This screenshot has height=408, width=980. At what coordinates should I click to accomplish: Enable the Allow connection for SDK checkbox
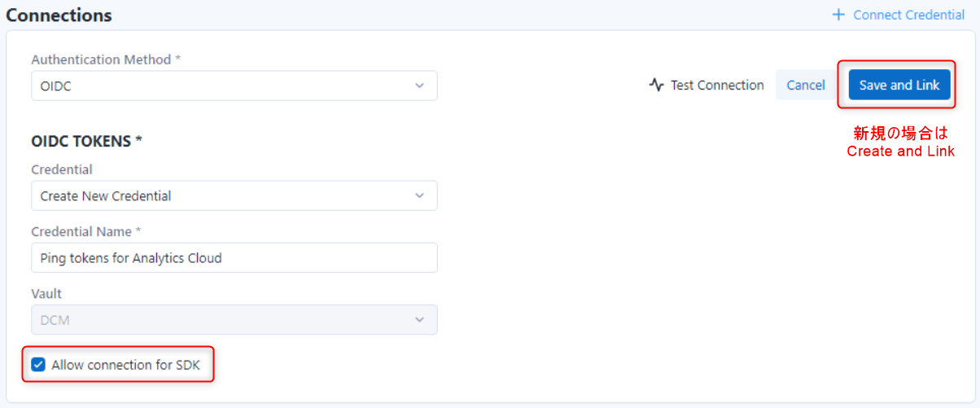(x=38, y=365)
